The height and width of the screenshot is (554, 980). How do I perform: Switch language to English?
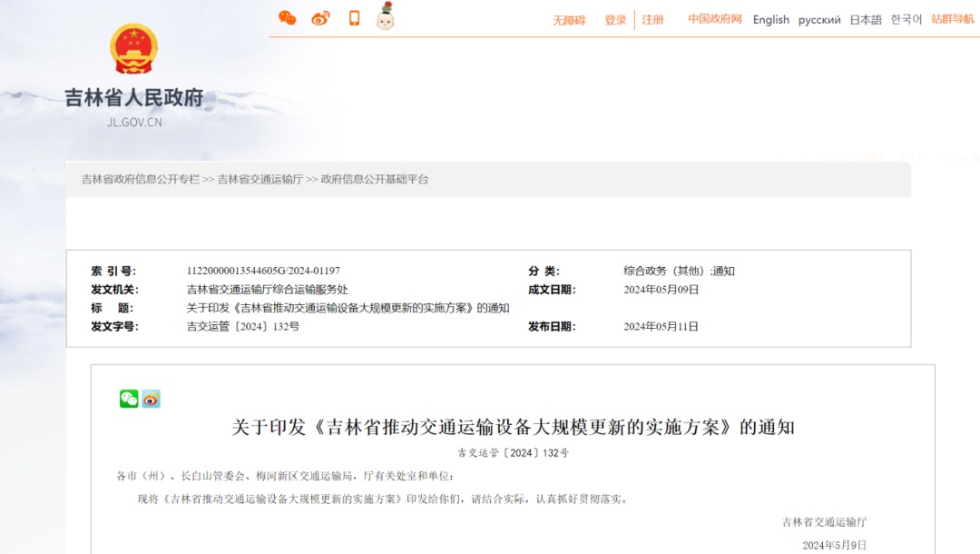tap(770, 20)
